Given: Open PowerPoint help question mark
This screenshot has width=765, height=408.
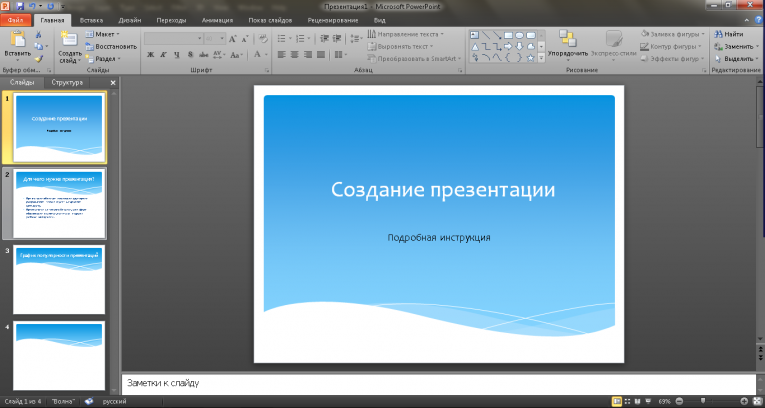Looking at the screenshot, I should click(x=759, y=20).
